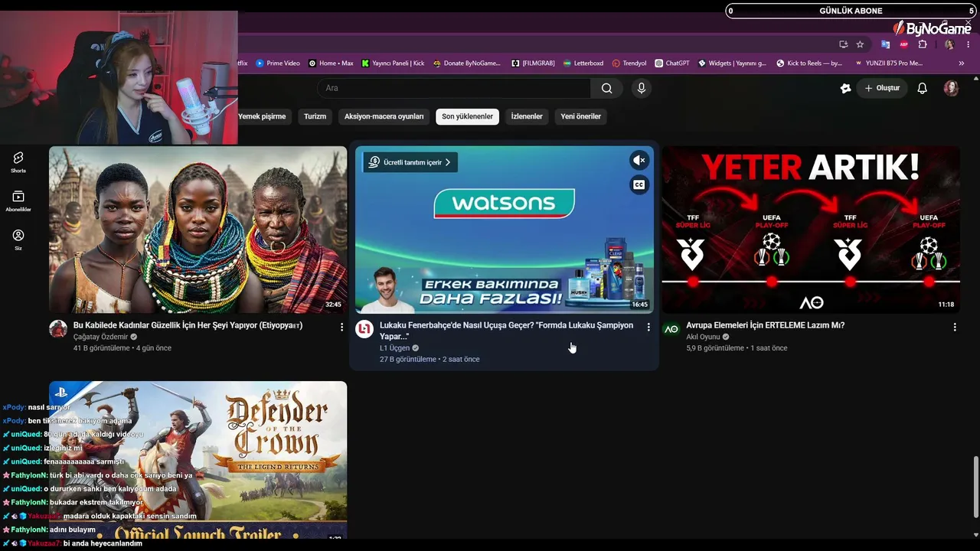Open the YUNZII B75 Pro bookmark
This screenshot has width=980, height=551.
(889, 63)
